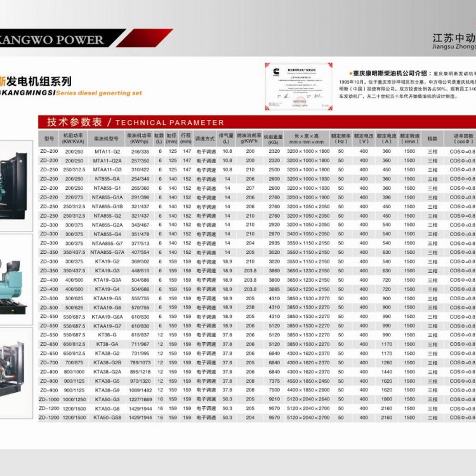Image resolution: width=476 pixels, height=476 pixels.
Task: Select the KTAA19-G6A engine model cell
Action: pyautogui.click(x=107, y=317)
